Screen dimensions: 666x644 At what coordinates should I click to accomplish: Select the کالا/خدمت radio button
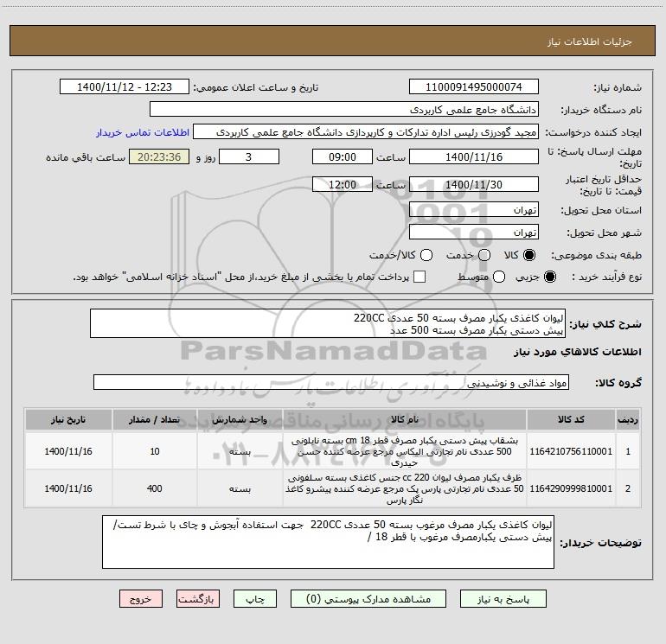point(426,255)
